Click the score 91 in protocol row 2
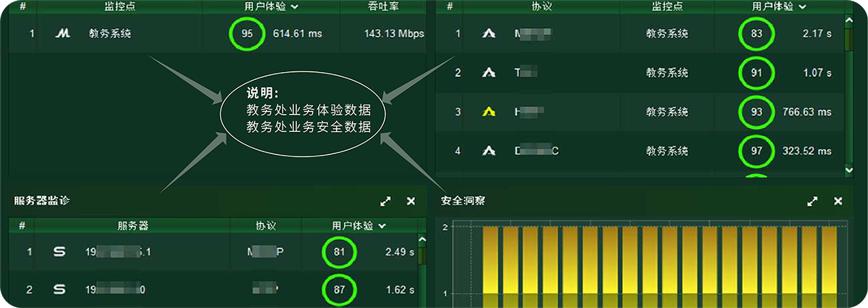 coord(756,73)
